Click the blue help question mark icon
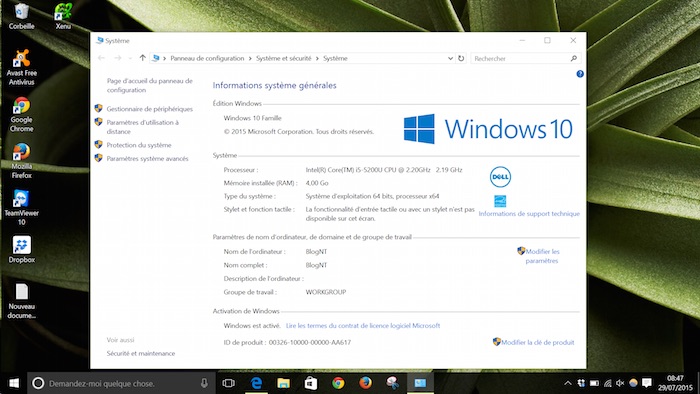The height and width of the screenshot is (394, 700). 579,74
